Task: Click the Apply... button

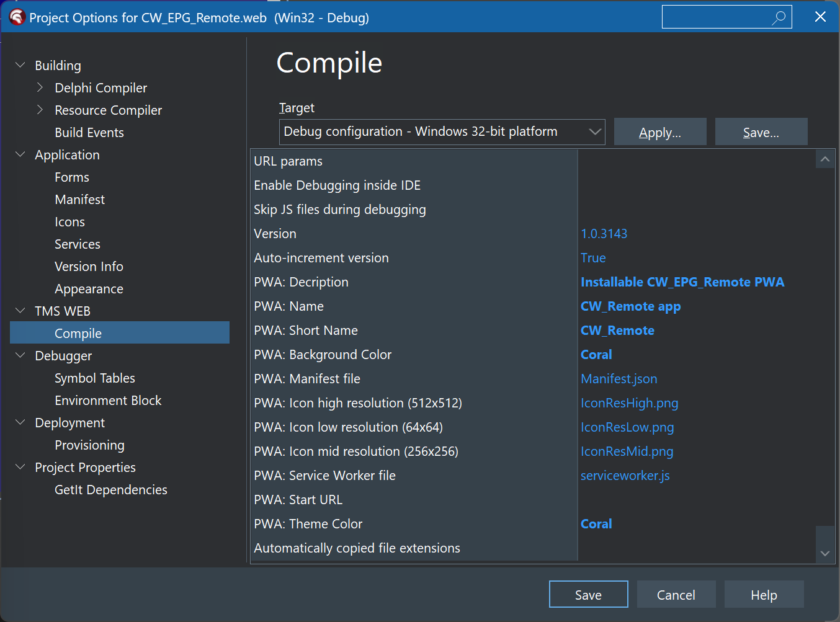Action: 660,132
